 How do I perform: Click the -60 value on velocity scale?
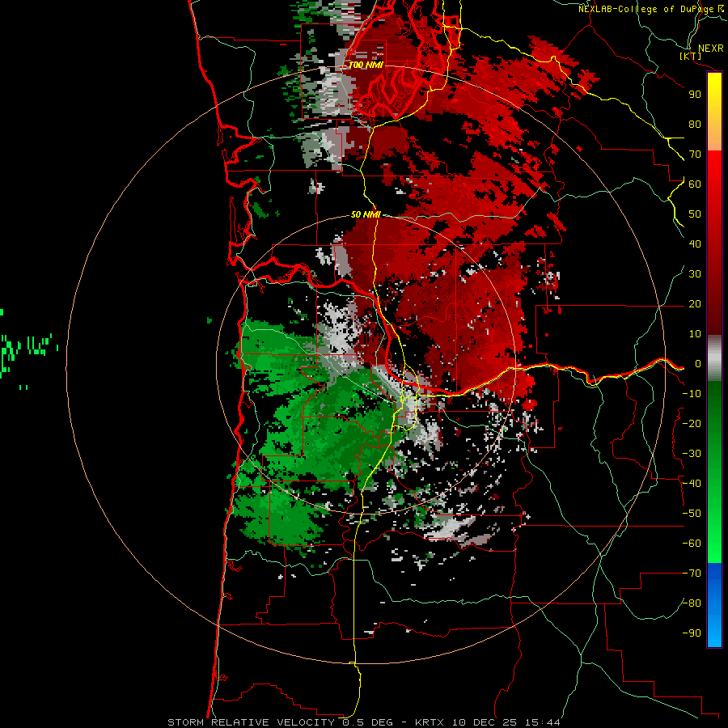point(692,544)
